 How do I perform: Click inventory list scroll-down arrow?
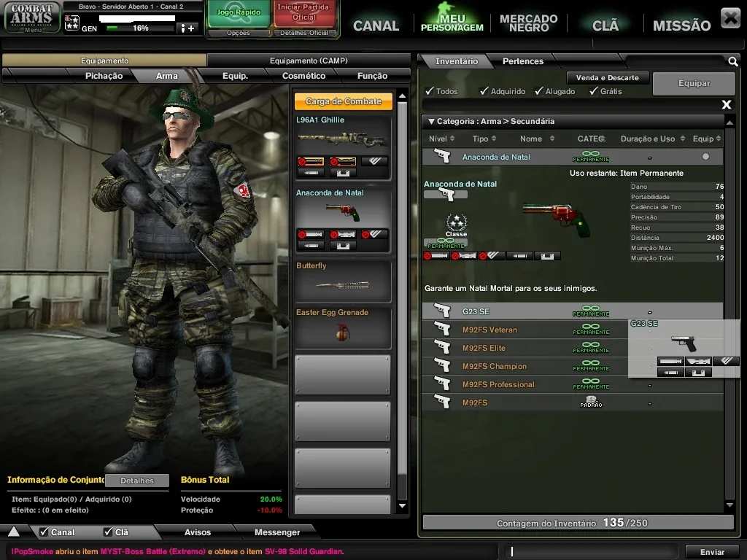[729, 505]
